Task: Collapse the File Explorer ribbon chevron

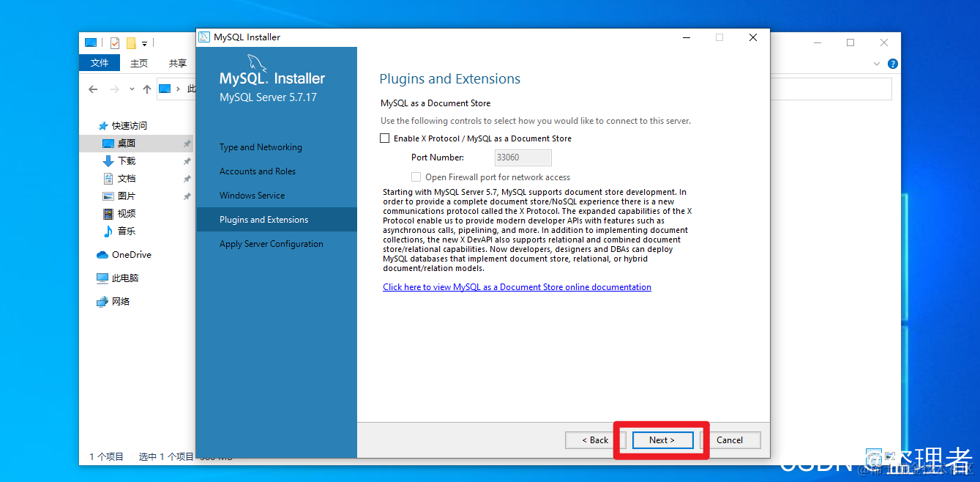Action: click(877, 64)
